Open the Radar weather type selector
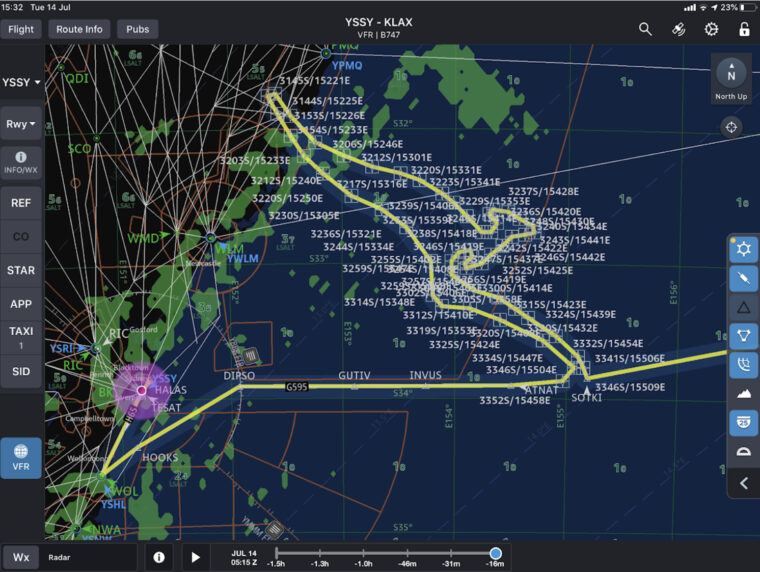Viewport: 760px width, 572px height. pyautogui.click(x=91, y=557)
